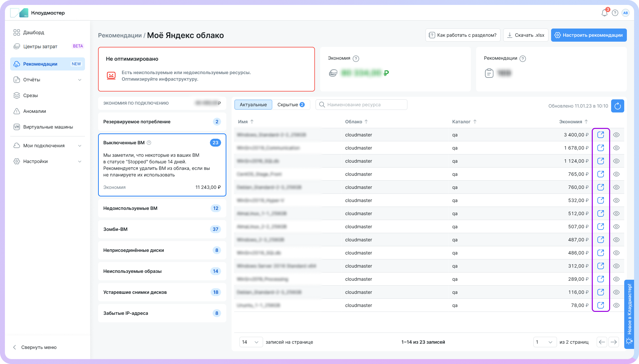Click the blue refresh recommendations icon
Image resolution: width=639 pixels, height=364 pixels.
click(617, 106)
